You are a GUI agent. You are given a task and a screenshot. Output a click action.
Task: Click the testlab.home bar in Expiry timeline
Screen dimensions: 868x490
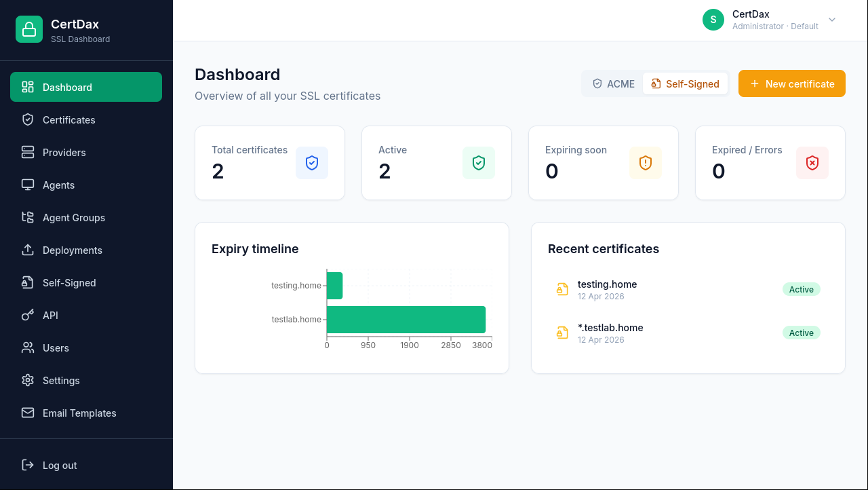(406, 320)
